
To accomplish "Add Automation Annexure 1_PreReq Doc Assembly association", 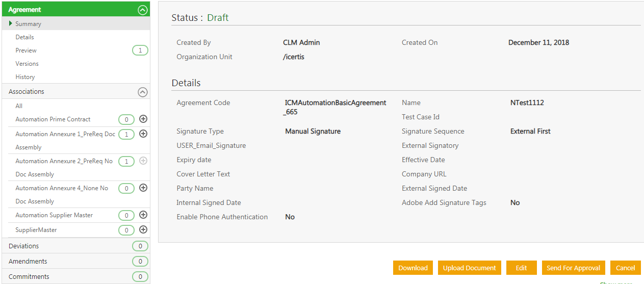I will click(143, 134).
